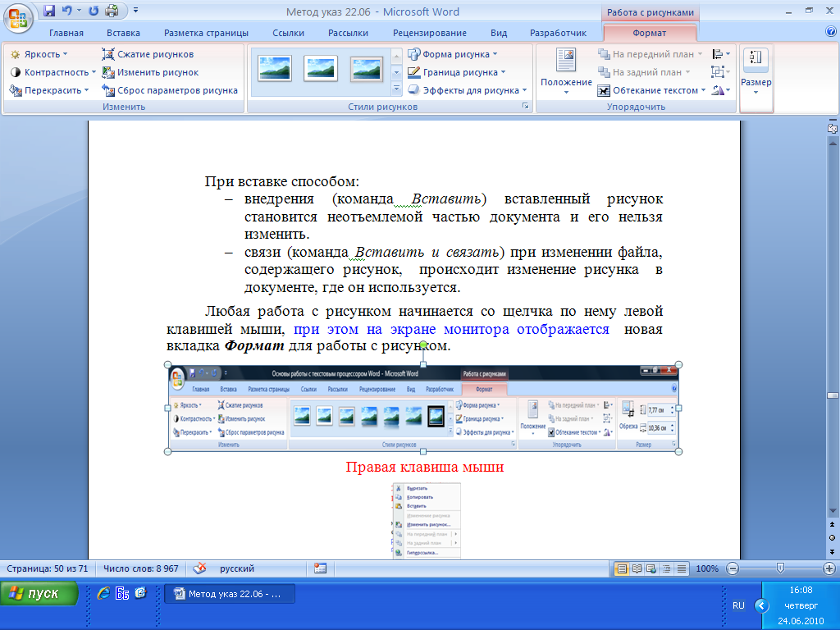Open the Рассылки tab
The width and height of the screenshot is (840, 630).
(348, 33)
